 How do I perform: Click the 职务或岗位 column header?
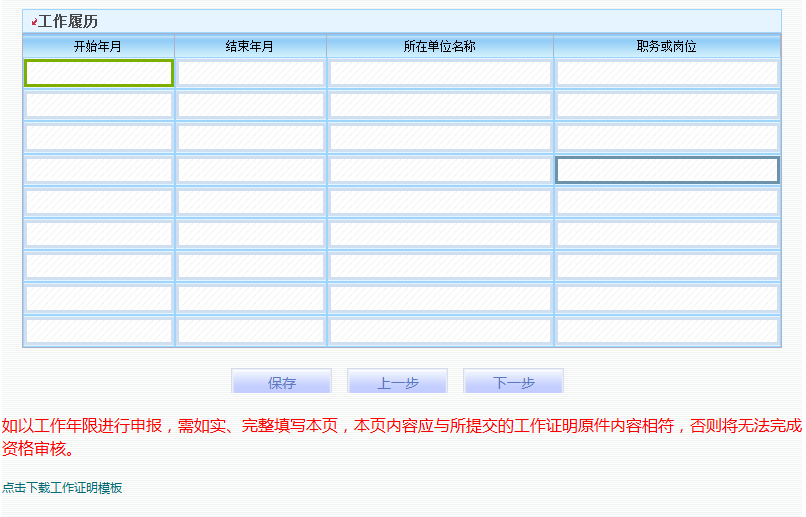click(x=667, y=46)
